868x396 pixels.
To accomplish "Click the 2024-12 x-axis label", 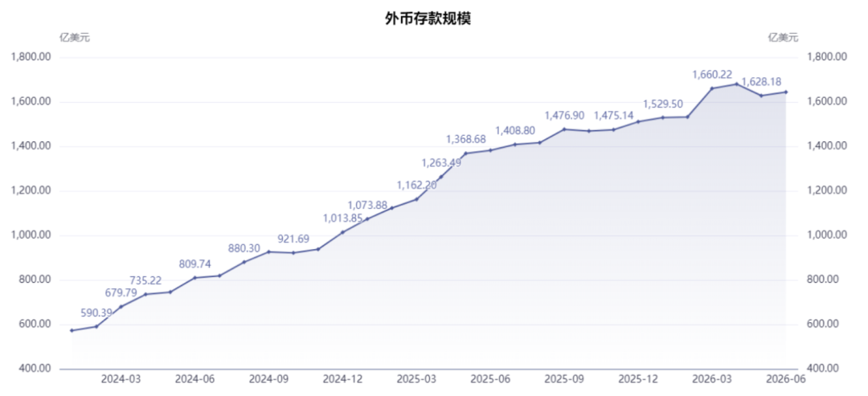I will pos(342,379).
